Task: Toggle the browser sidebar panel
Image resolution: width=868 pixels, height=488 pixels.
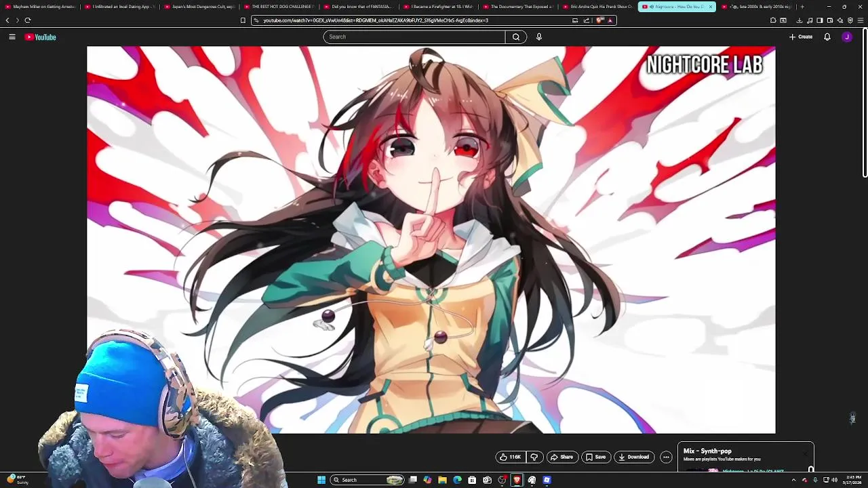Action: [820, 20]
